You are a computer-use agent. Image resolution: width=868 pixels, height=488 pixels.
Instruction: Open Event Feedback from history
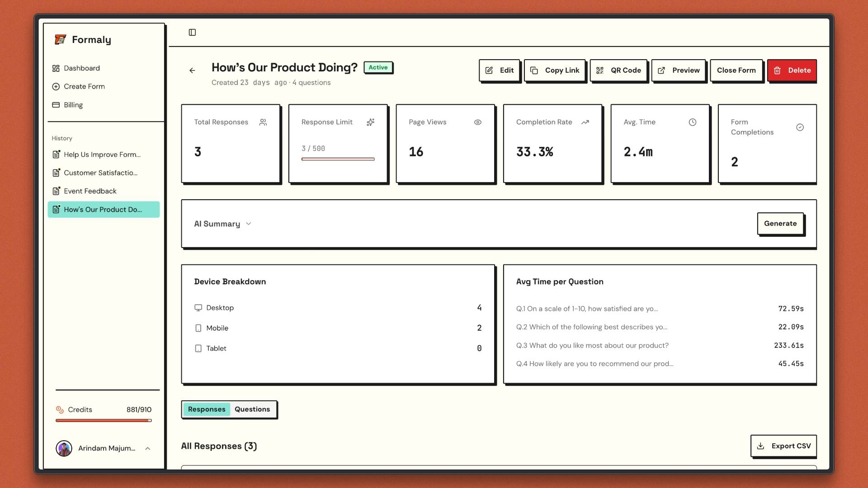coord(90,191)
